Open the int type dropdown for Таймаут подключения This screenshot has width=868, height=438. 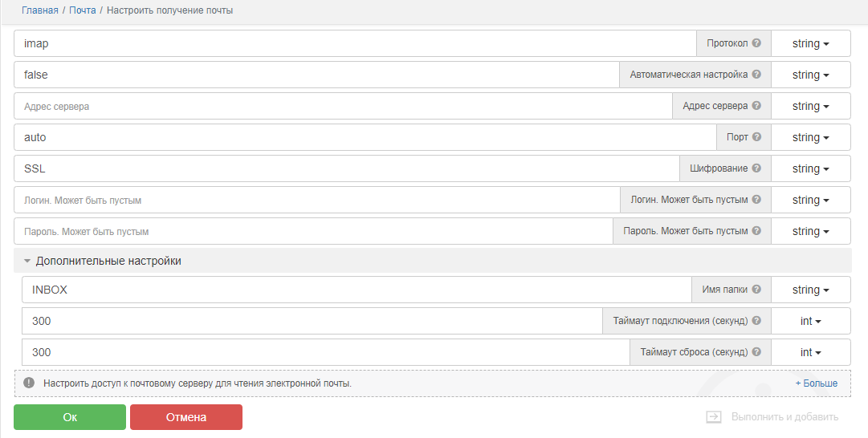point(810,321)
